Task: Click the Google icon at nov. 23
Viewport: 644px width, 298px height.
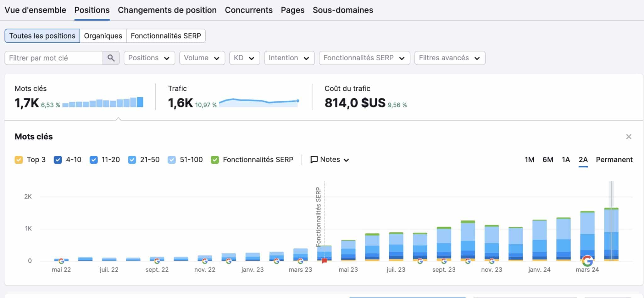Action: [x=491, y=261]
